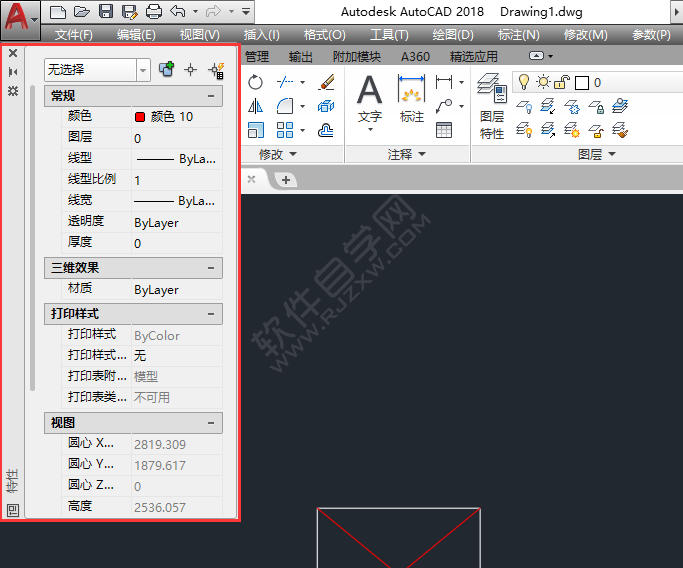Collapse the 常规 section
The image size is (683, 568).
211,96
